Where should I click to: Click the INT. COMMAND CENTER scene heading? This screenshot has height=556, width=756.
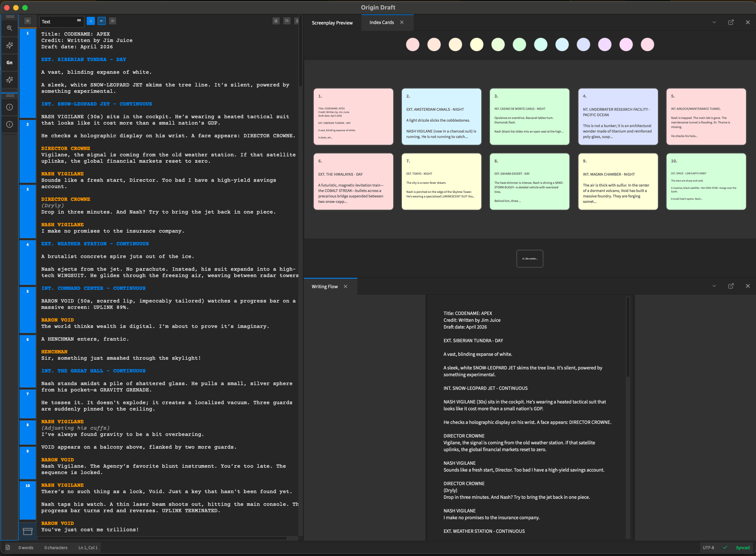[93, 288]
